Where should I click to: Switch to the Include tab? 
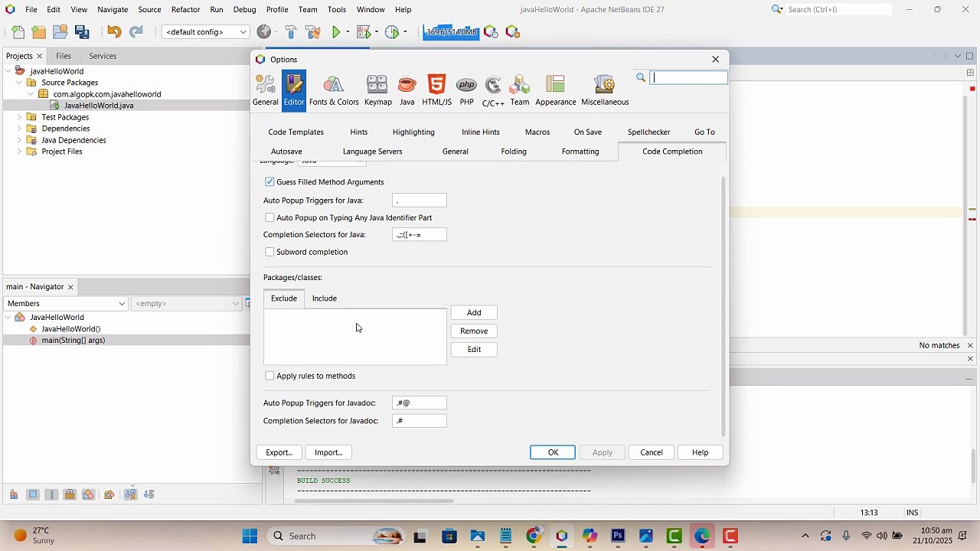[325, 298]
